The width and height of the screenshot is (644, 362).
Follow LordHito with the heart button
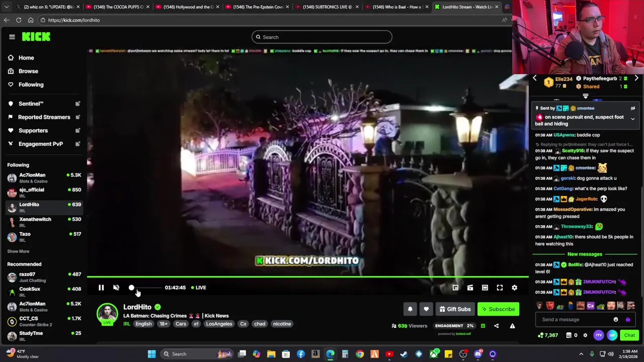[x=426, y=309]
